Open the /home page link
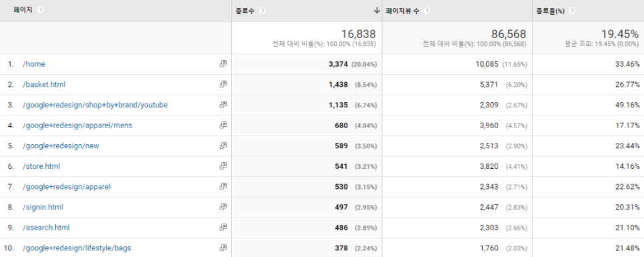This screenshot has width=644, height=257. click(34, 64)
